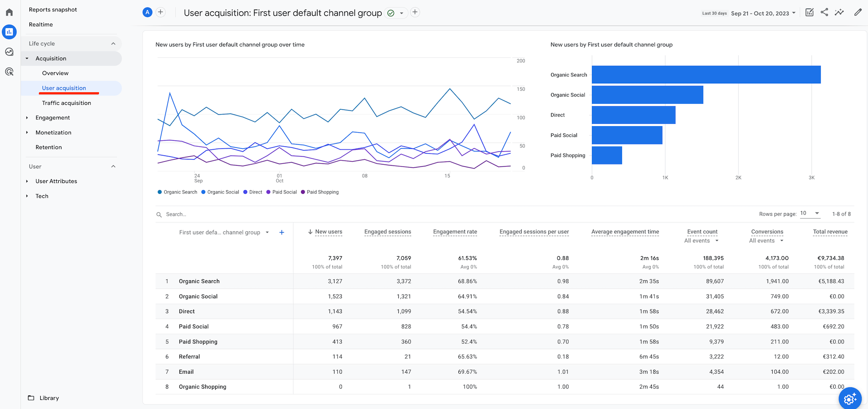Image resolution: width=868 pixels, height=409 pixels.
Task: Open the date range dropdown
Action: click(763, 14)
